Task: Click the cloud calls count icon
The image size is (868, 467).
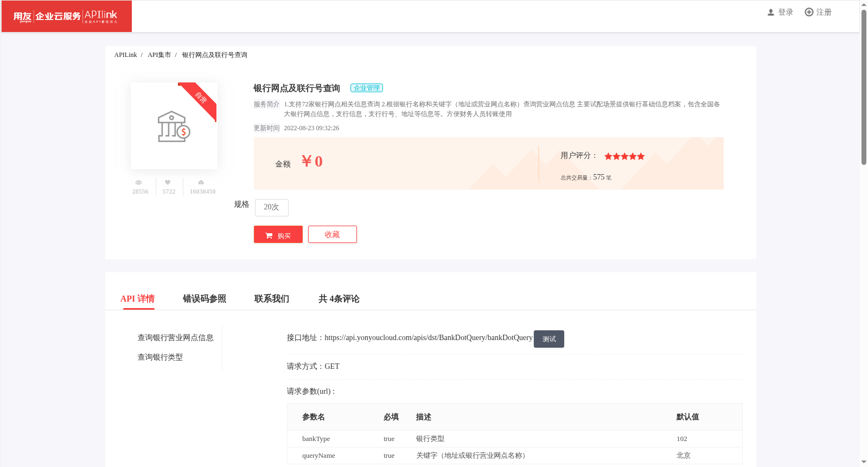Action: 201,182
